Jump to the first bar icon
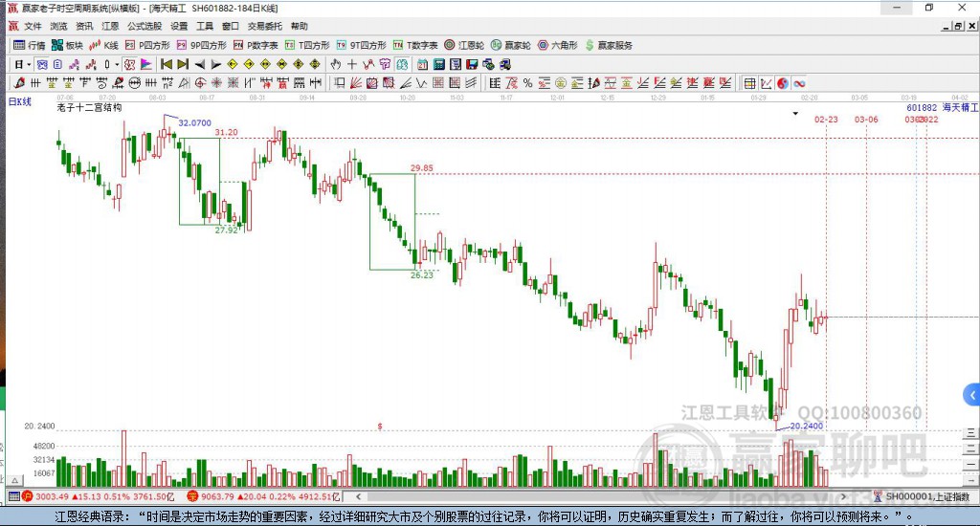 click(x=167, y=64)
